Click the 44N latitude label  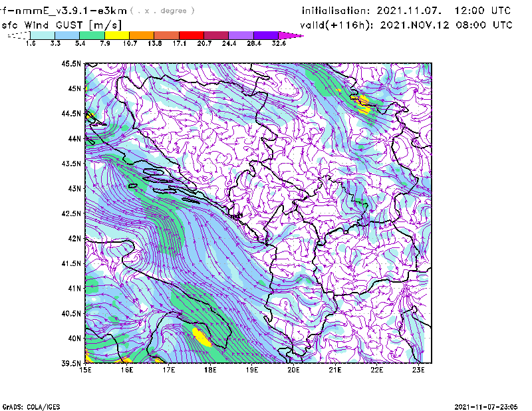tap(74, 138)
